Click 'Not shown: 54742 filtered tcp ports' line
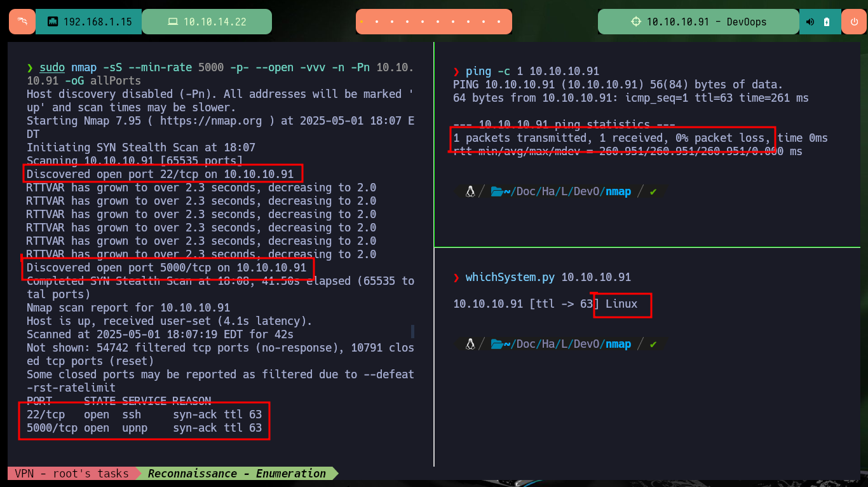 [x=220, y=354]
